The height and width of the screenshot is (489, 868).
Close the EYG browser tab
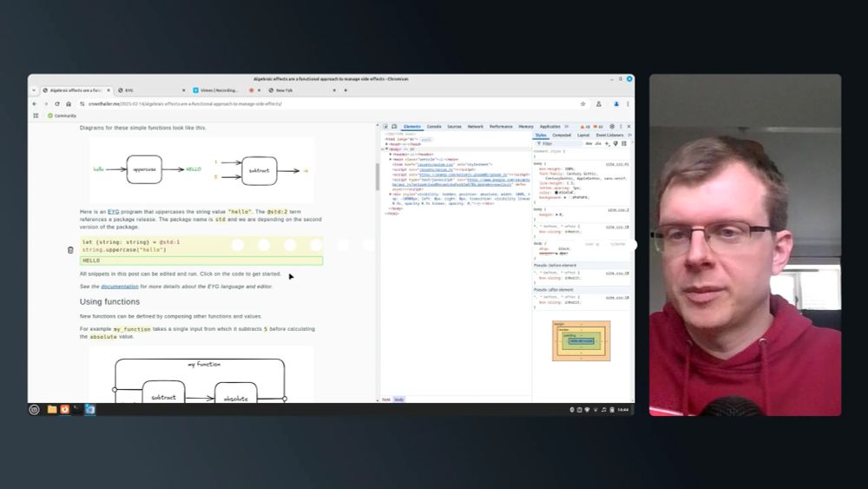pyautogui.click(x=184, y=90)
